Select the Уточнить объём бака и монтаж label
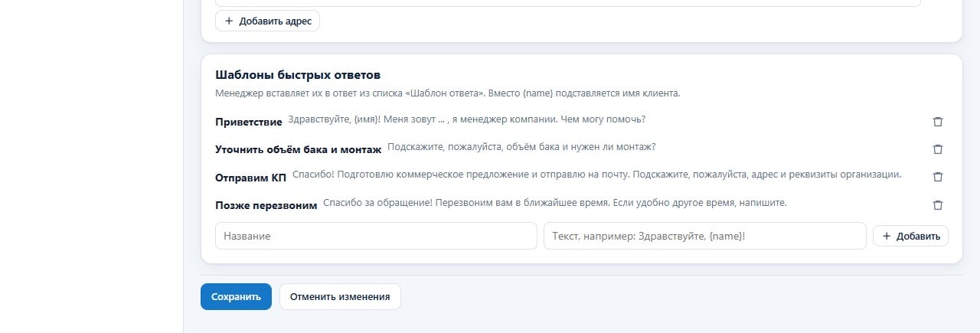 [x=299, y=149]
